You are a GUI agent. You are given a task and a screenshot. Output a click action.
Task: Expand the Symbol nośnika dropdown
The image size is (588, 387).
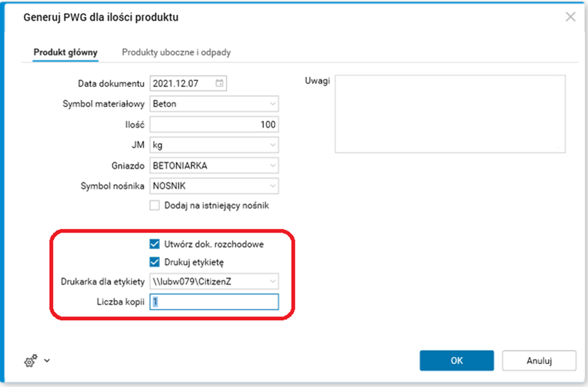[272, 186]
